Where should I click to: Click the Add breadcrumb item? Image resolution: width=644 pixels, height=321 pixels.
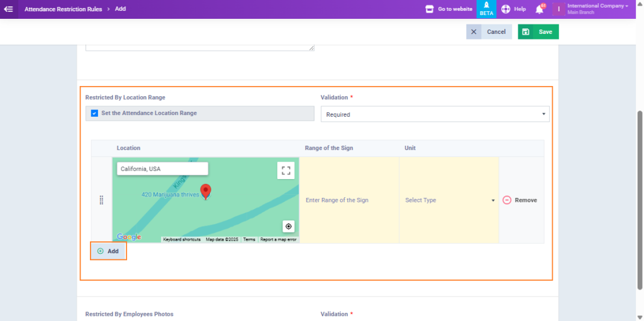tap(120, 9)
